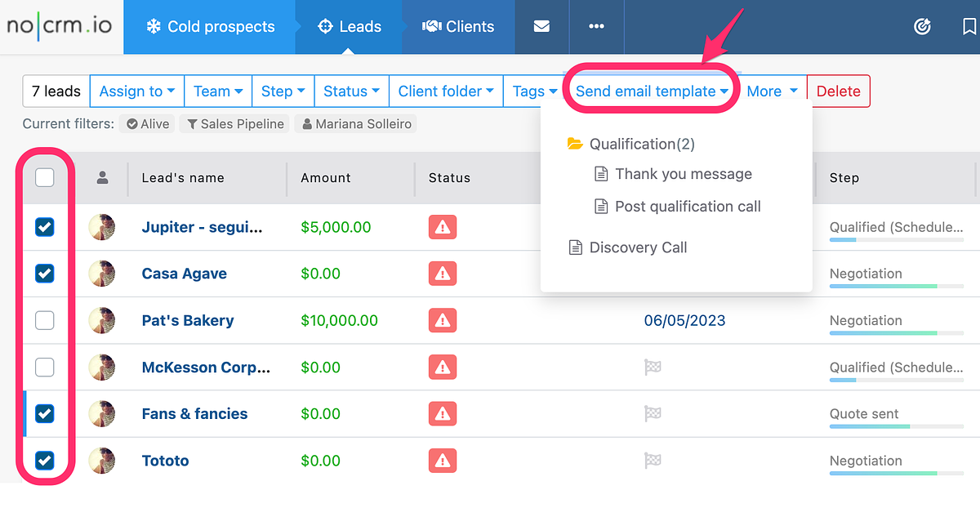
Task: Click the warning status icon for Pat's Bakery
Action: [x=443, y=320]
